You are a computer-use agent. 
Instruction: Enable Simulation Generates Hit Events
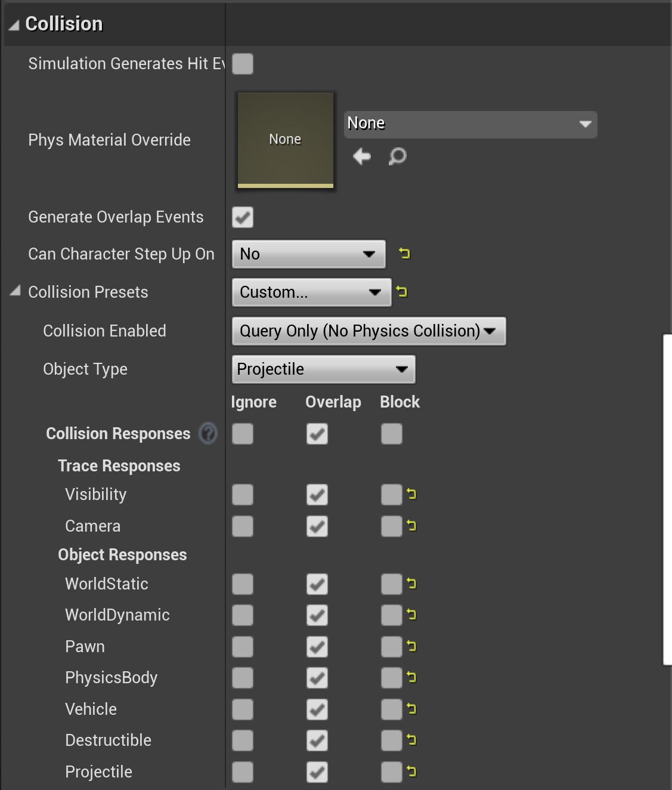242,64
